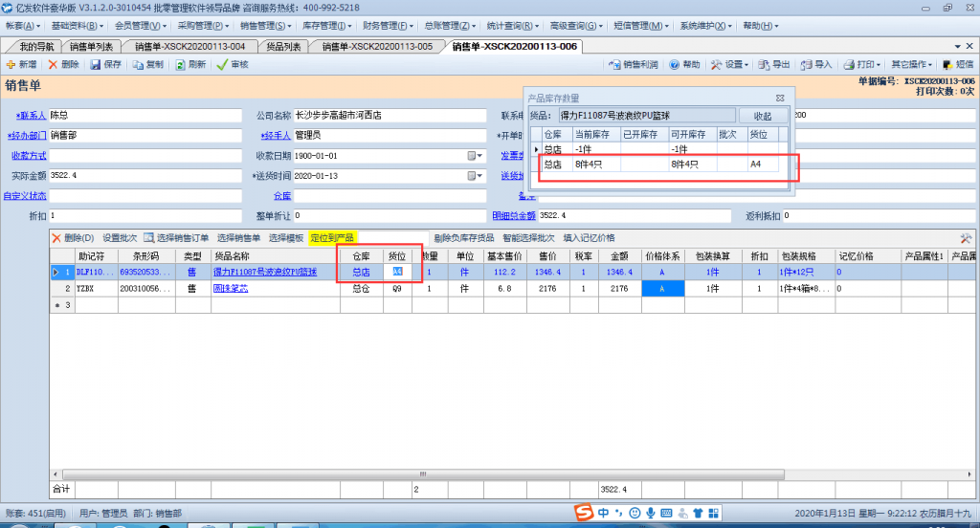Click the 收起 button in stock popup
Screen dimensions: 980x528
tap(763, 117)
